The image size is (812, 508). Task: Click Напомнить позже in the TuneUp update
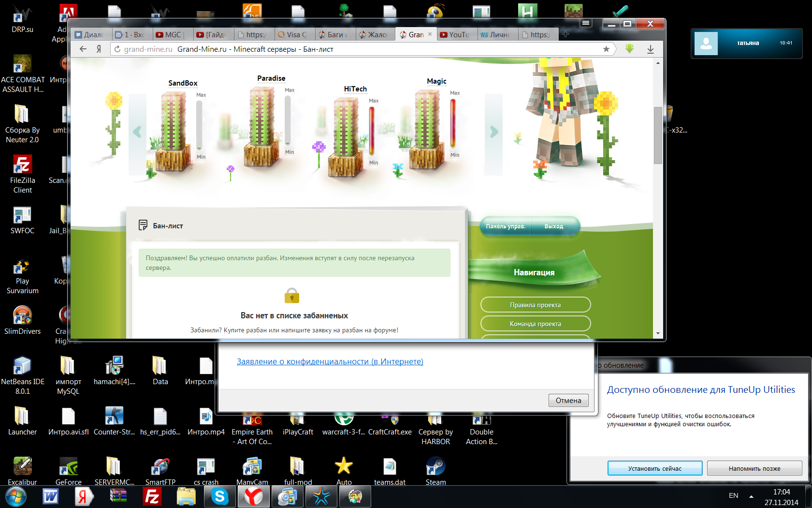click(754, 468)
